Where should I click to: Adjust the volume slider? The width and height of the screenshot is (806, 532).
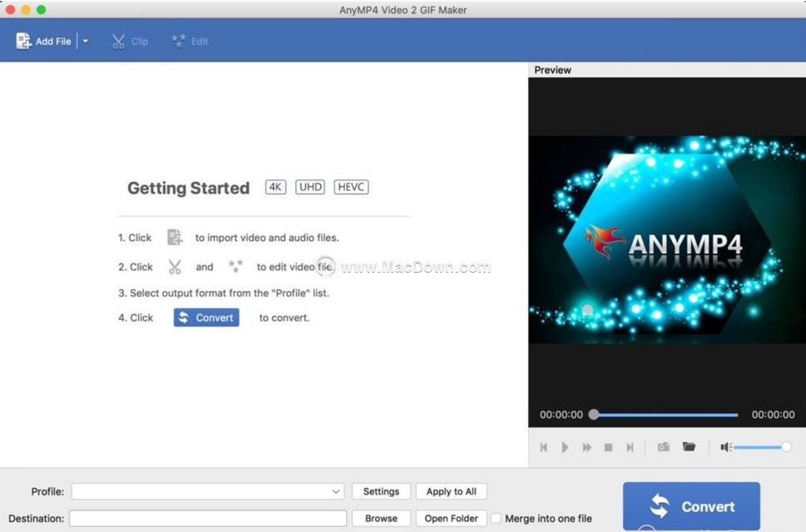click(760, 447)
